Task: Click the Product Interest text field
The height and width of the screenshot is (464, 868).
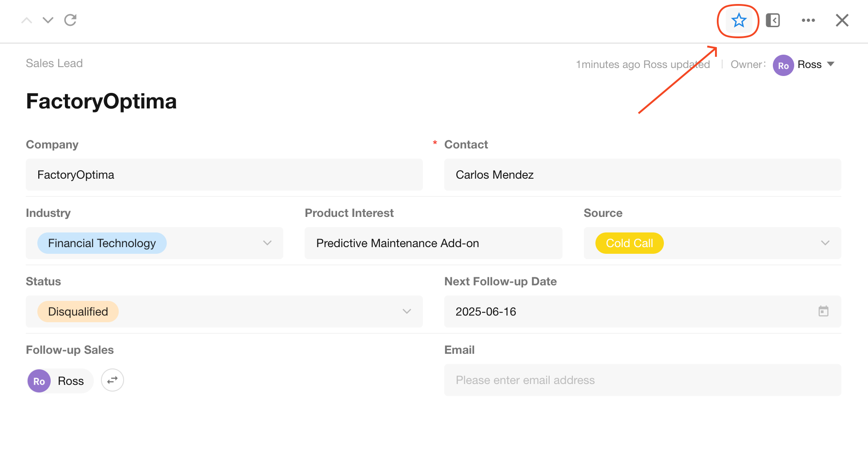Action: coord(433,243)
